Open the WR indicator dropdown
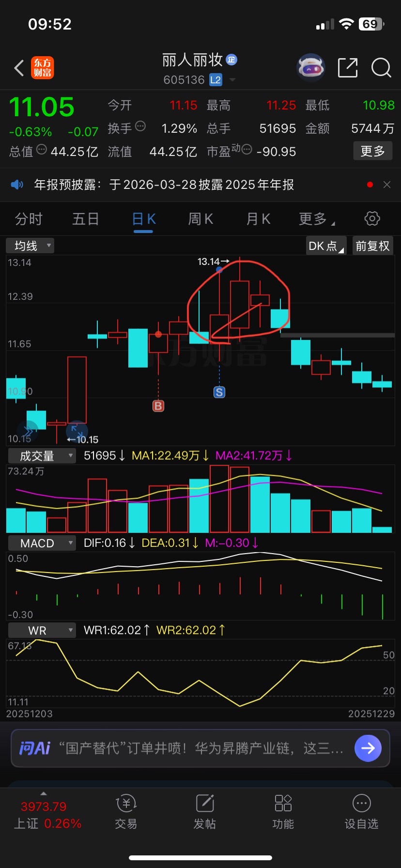The image size is (401, 868). [42, 630]
